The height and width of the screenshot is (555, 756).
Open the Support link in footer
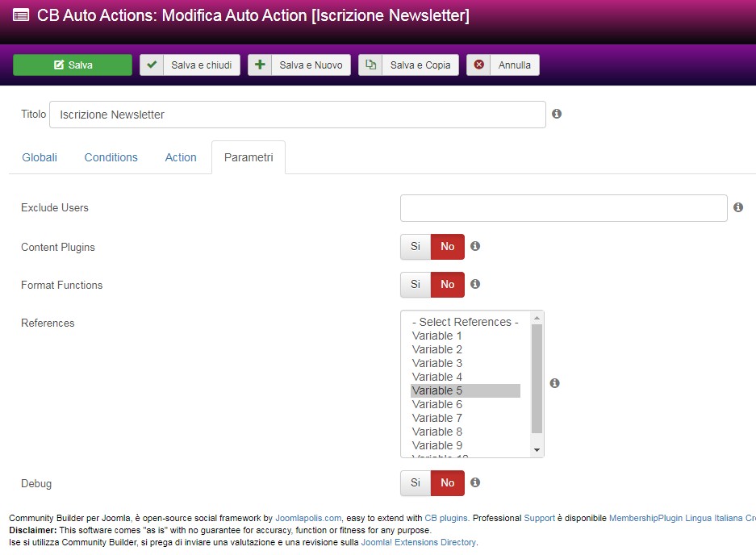point(540,518)
